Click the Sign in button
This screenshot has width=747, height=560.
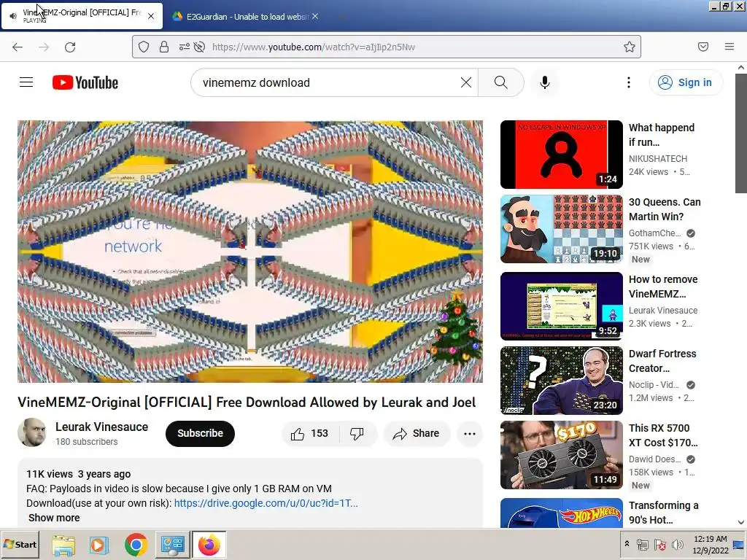(686, 82)
